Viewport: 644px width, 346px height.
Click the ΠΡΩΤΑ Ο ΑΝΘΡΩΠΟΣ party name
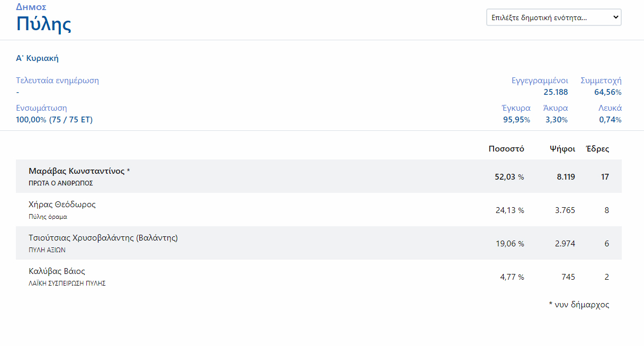pos(61,183)
